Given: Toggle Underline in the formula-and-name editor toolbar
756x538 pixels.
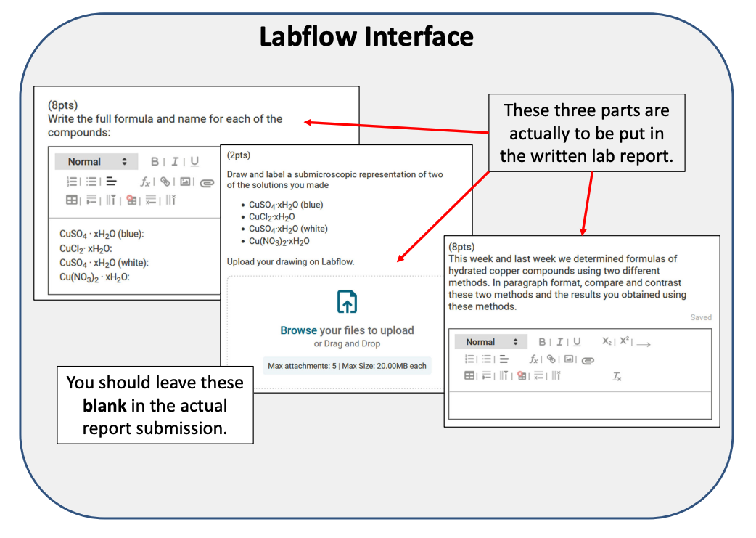Looking at the screenshot, I should [194, 162].
